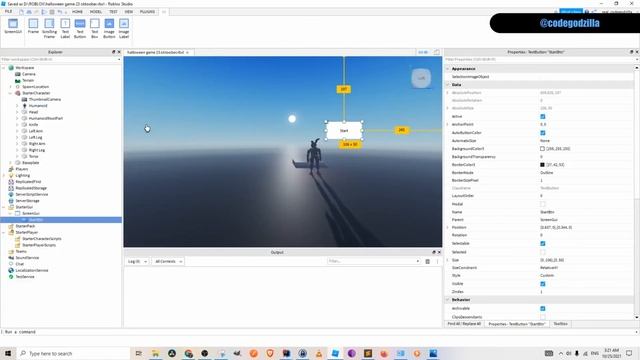This screenshot has height=360, width=640.
Task: Open Brave browser from taskbar
Action: [270, 353]
